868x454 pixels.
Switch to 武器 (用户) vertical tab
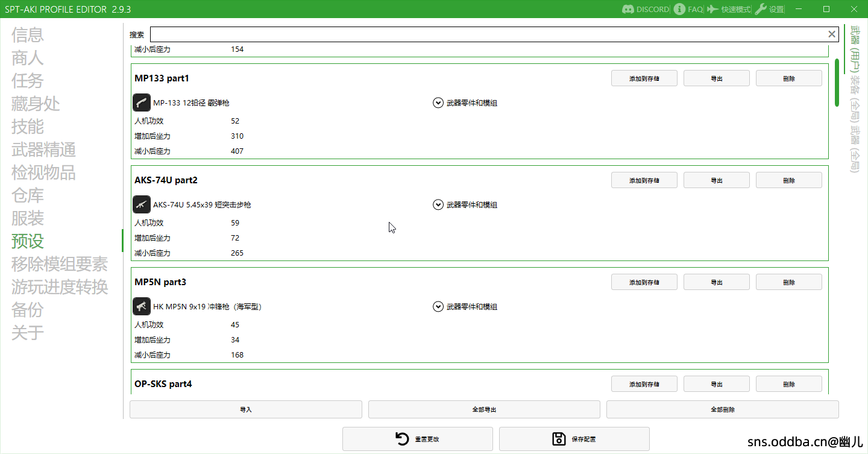pos(854,48)
